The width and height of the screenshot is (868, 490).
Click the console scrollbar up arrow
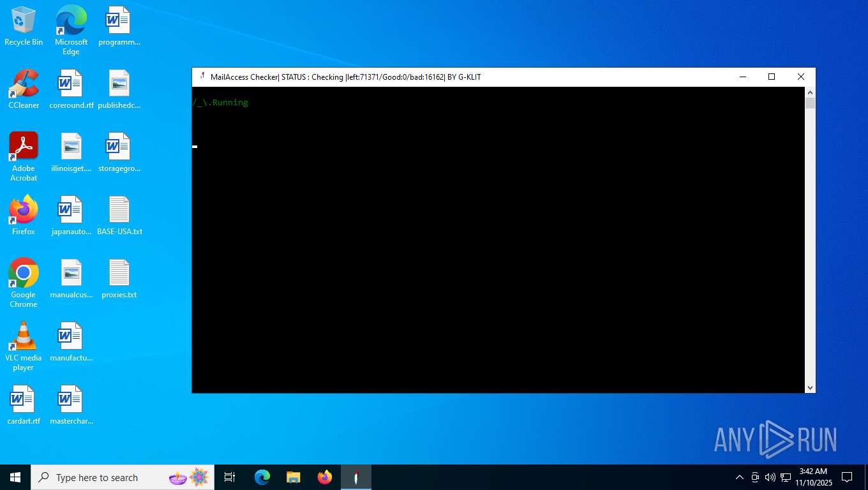click(x=811, y=93)
